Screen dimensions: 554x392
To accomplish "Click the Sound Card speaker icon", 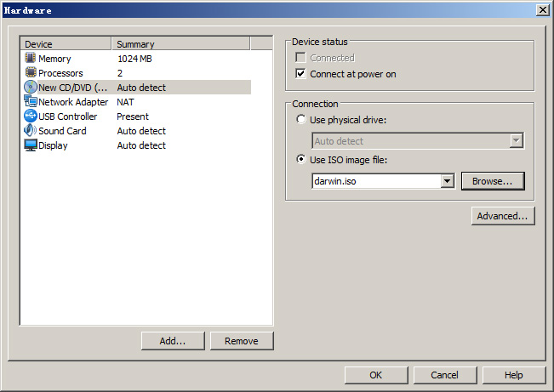I will (30, 130).
